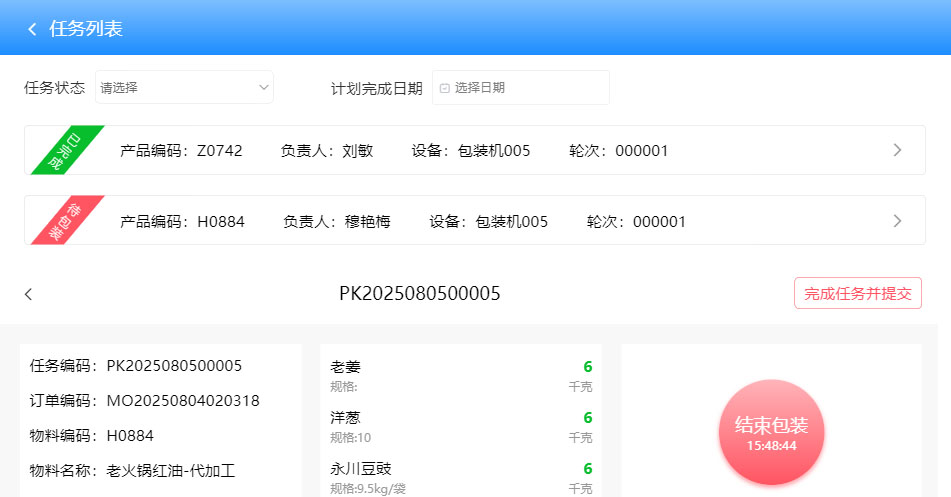Viewport: 951px width, 497px height.
Task: Click the PK2025080500005 detail title
Action: [x=420, y=294]
